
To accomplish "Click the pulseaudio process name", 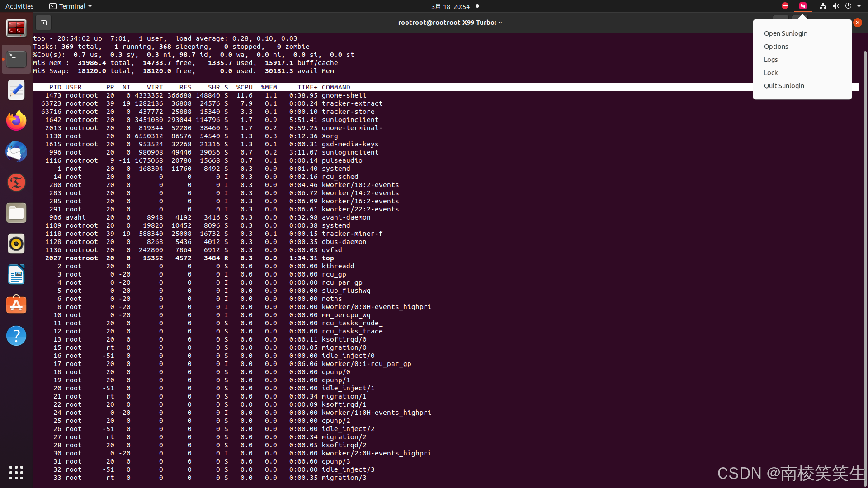I will pos(342,160).
